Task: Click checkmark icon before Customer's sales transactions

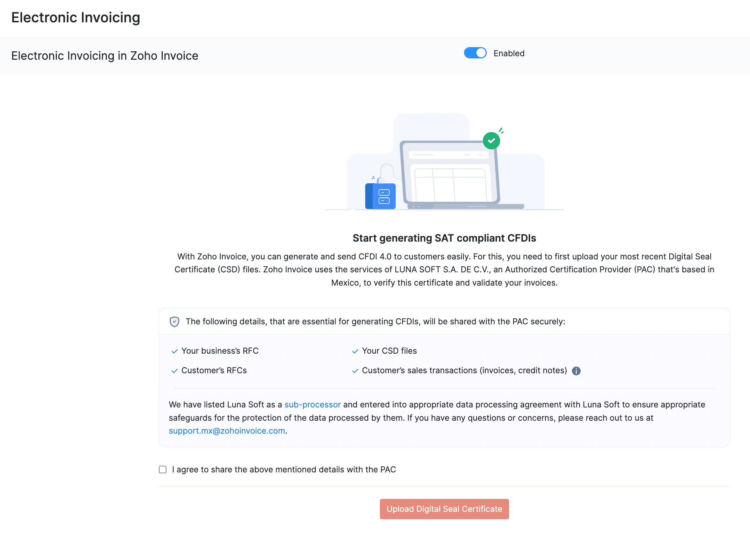Action: [x=355, y=371]
